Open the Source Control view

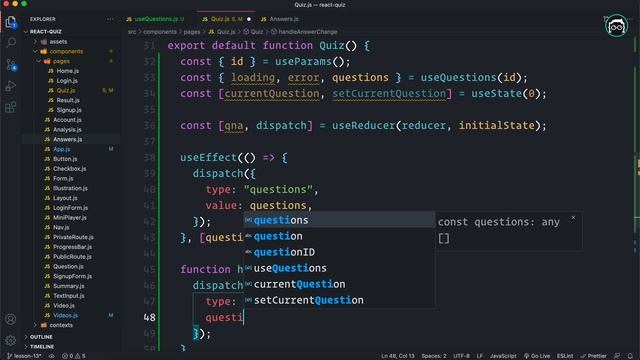11,64
